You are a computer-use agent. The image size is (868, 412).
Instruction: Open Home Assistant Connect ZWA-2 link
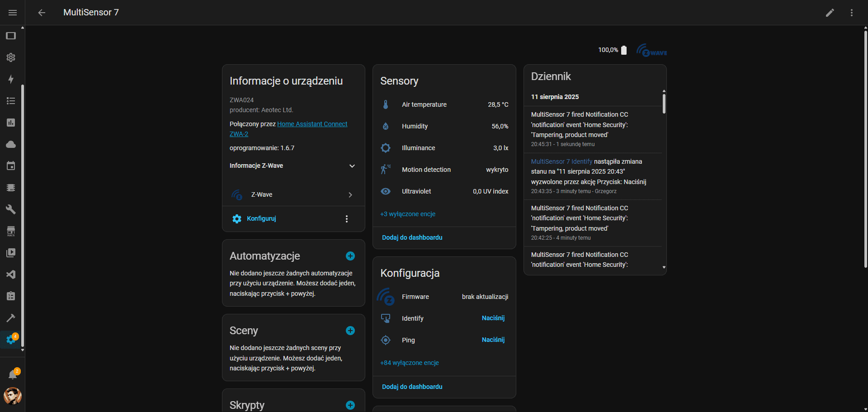pyautogui.click(x=312, y=124)
